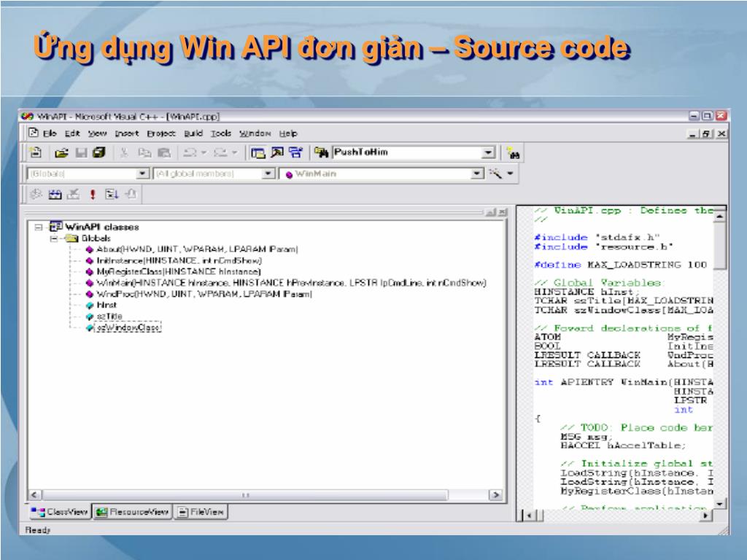
Task: Open the View menu
Action: 97,133
